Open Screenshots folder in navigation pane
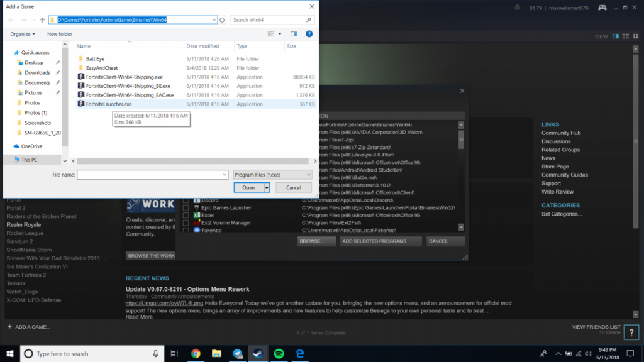This screenshot has width=644, height=362. (x=37, y=123)
